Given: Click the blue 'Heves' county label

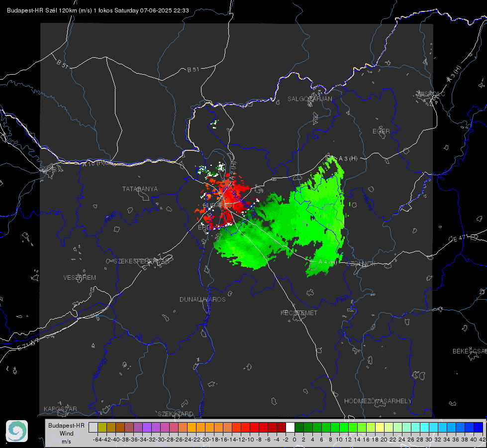Looking at the screenshot, I should 368,202.
